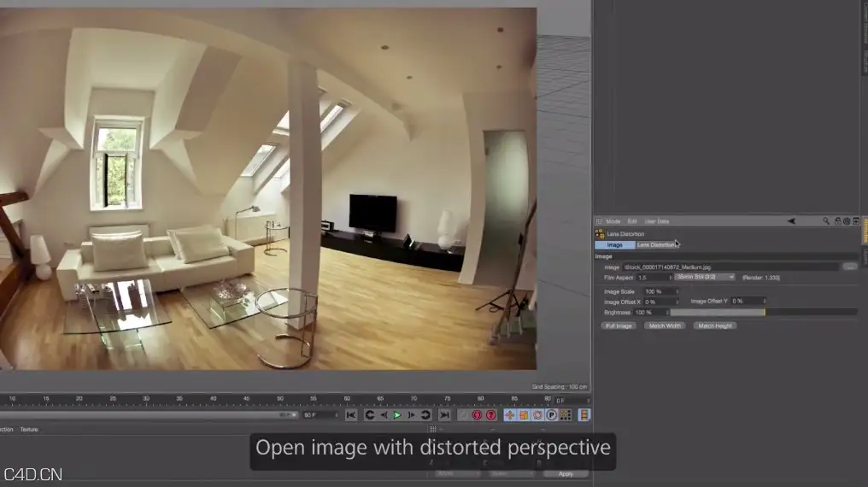Viewport: 868px width, 487px height.
Task: Step forward one frame
Action: pyautogui.click(x=411, y=415)
